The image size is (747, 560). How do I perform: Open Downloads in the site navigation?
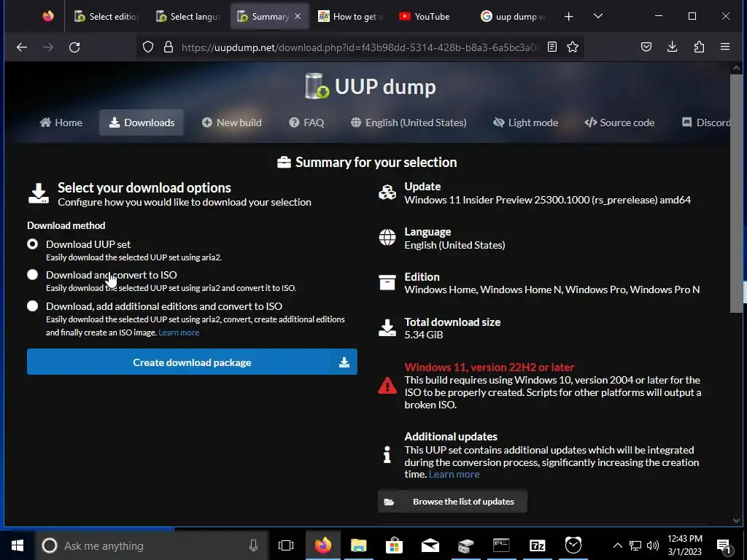point(142,122)
